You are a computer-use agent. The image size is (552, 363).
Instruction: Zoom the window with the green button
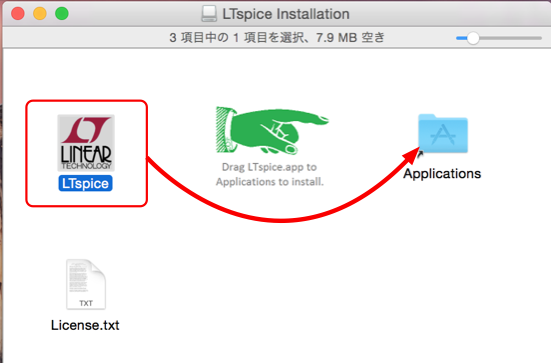[62, 14]
